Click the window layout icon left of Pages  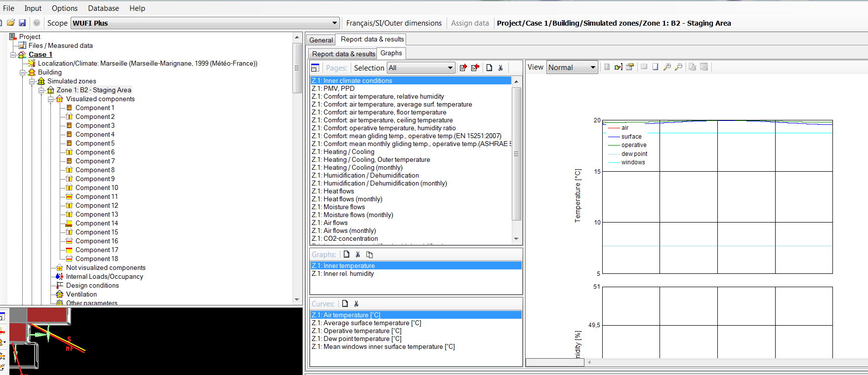315,68
